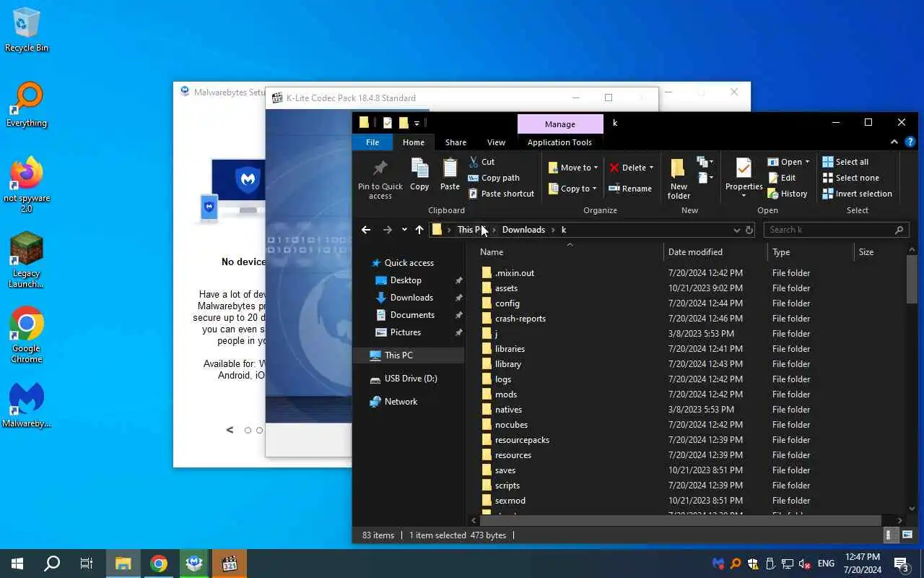Select the .mixin.out folder
Viewport: 924px width, 578px height.
[x=514, y=273]
